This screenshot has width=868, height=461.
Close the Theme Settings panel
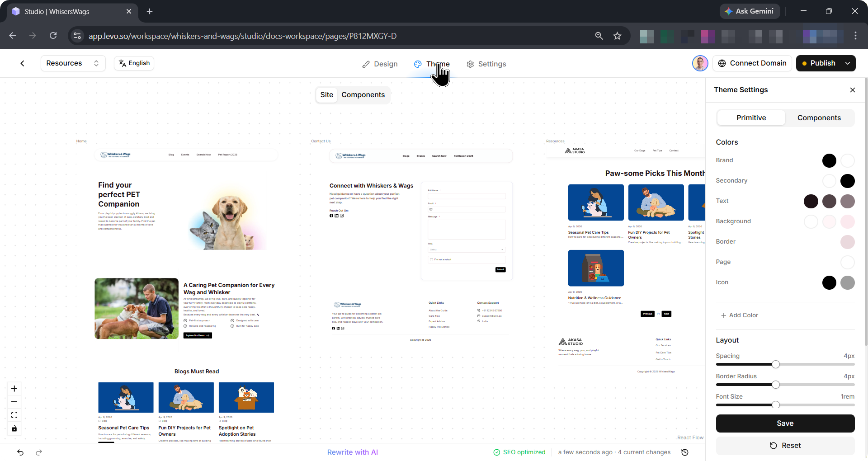coord(853,90)
